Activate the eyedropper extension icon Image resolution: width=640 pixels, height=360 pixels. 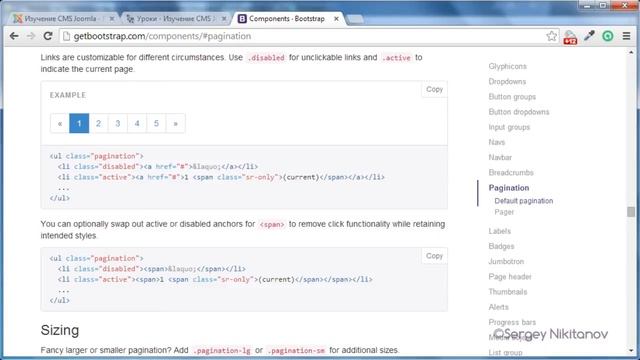589,36
